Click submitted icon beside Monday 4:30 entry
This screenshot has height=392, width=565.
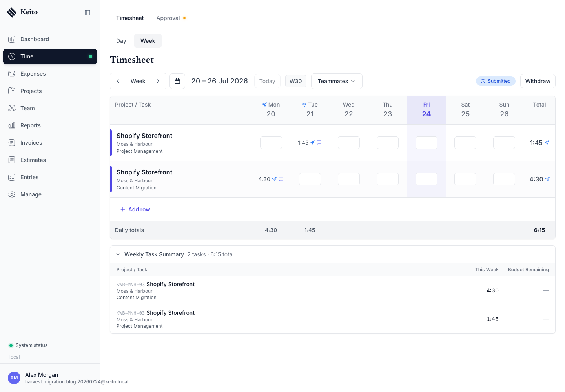tap(274, 179)
